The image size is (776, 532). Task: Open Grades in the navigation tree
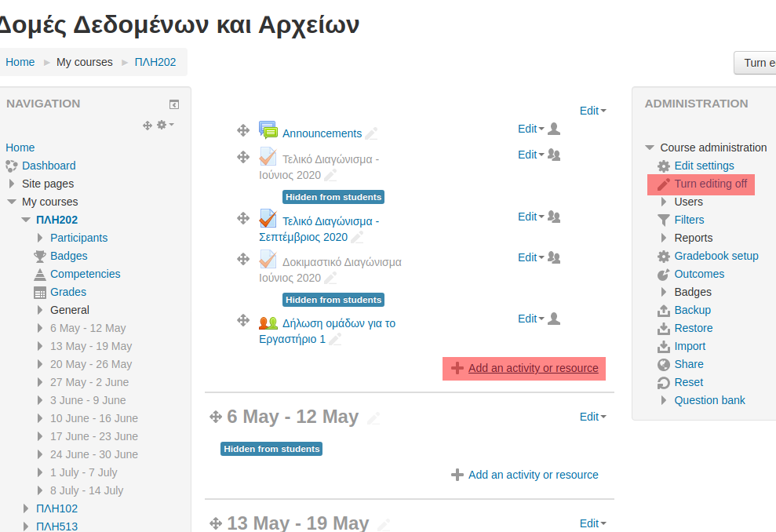click(x=68, y=292)
